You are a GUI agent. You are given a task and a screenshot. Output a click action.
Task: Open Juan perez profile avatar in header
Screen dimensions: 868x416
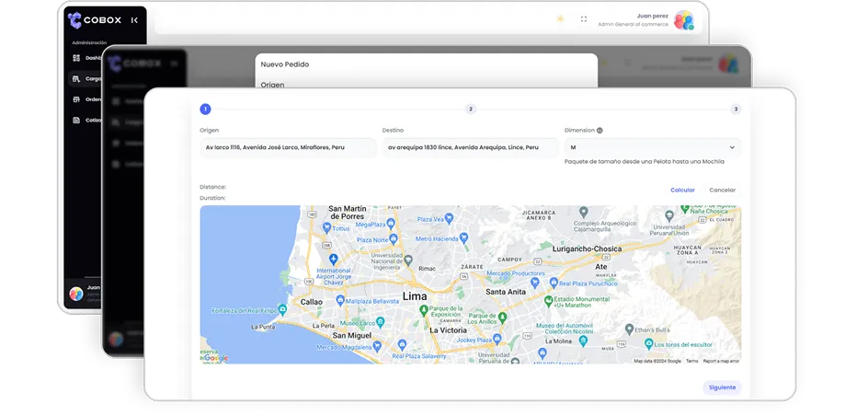click(684, 20)
